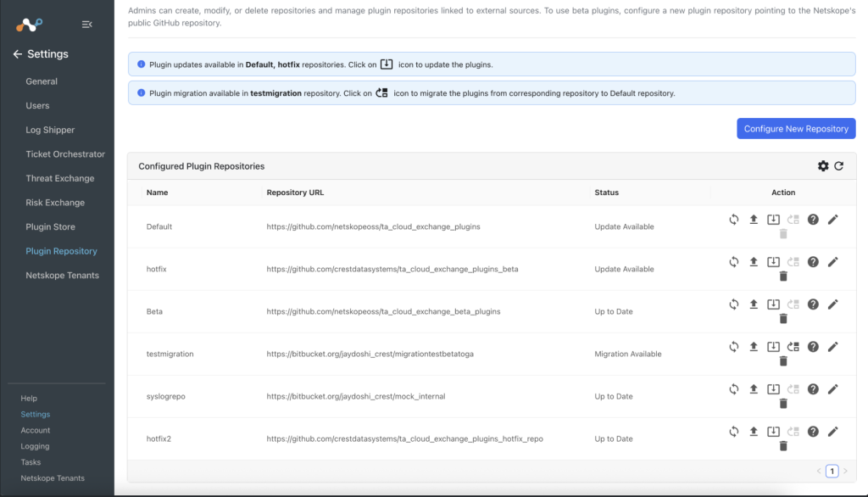Click the Repository URL column header
The height and width of the screenshot is (497, 868).
295,193
